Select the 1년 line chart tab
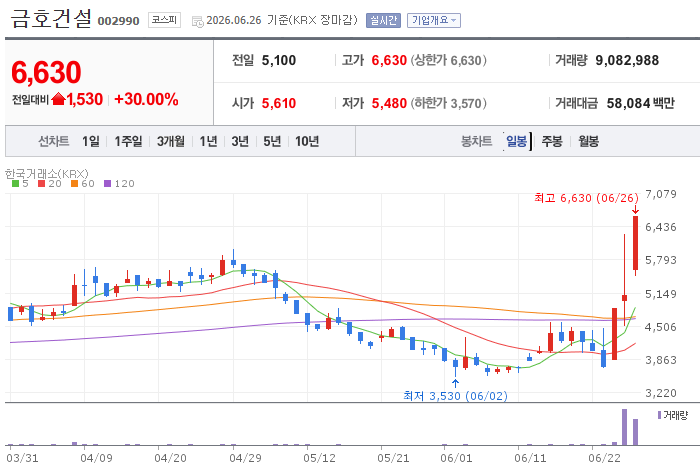700x470 pixels. click(208, 141)
